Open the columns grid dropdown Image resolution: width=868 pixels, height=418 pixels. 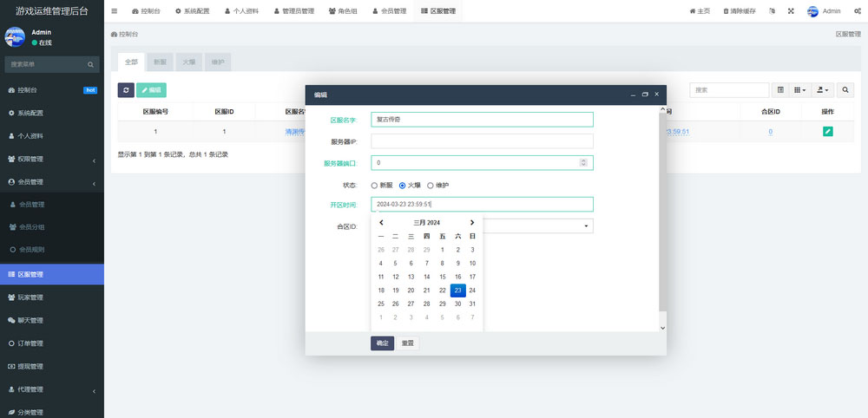click(800, 89)
